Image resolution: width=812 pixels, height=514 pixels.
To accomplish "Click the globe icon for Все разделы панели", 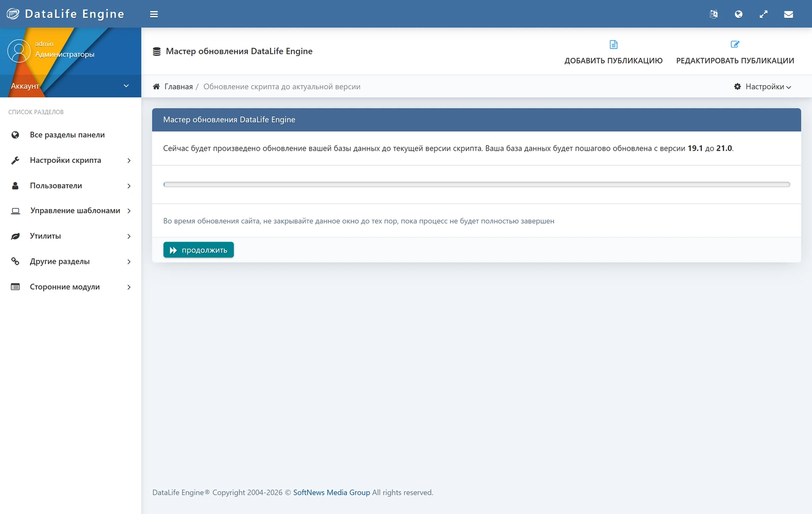I will tap(15, 135).
